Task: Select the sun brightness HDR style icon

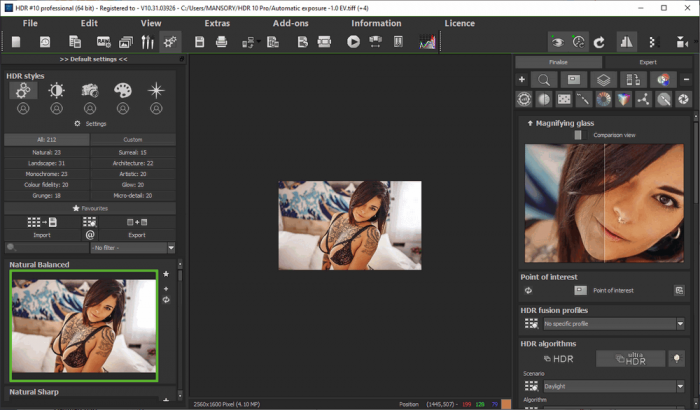Action: [x=56, y=91]
